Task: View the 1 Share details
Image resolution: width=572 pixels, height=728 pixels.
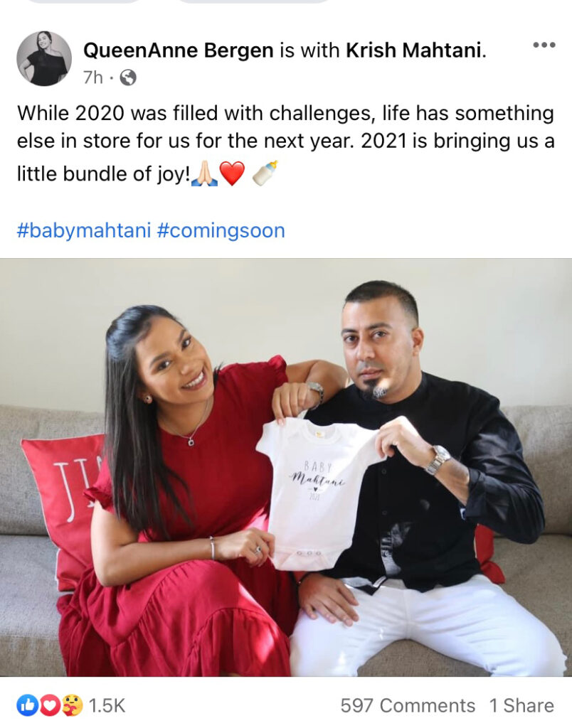Action: [x=521, y=706]
